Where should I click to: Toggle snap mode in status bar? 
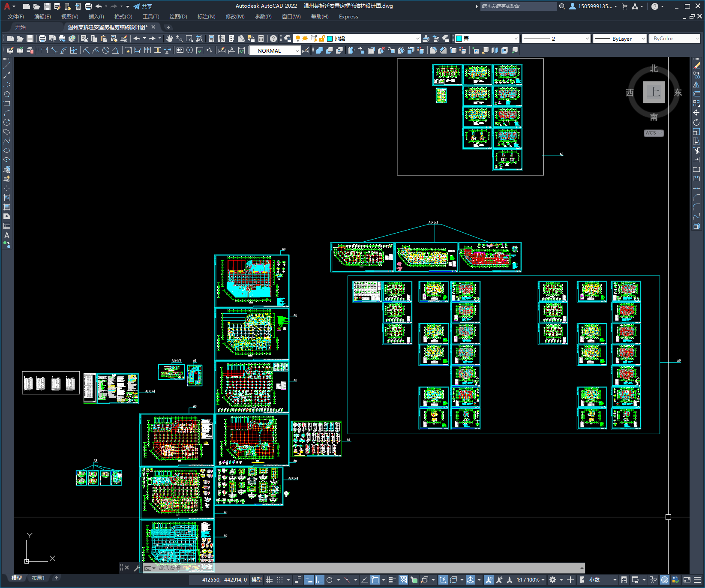(x=280, y=580)
